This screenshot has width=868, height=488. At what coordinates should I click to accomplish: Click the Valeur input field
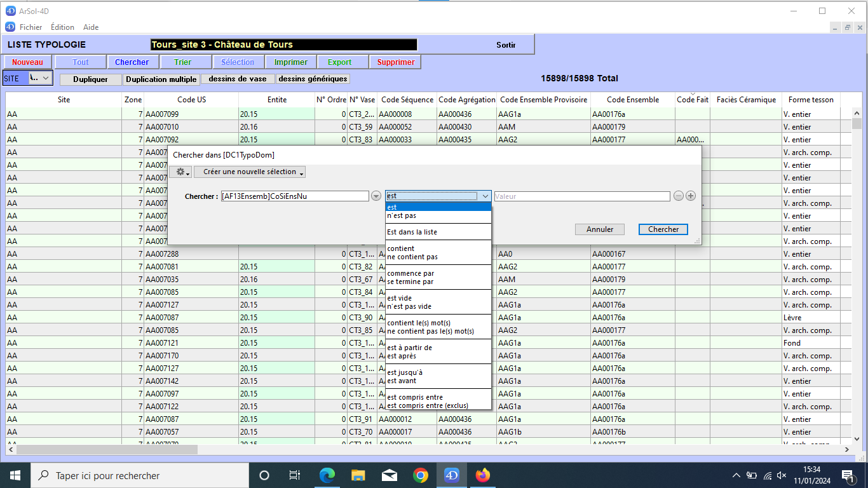tap(581, 196)
